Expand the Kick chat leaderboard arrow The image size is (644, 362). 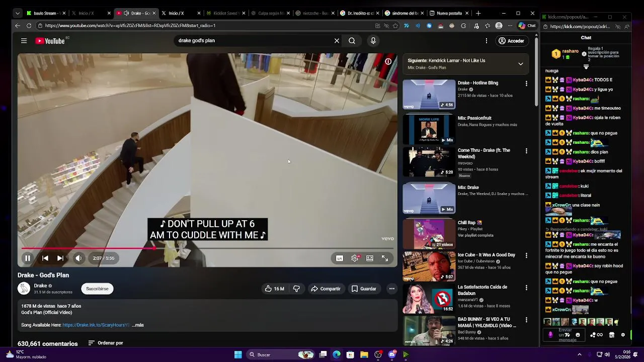click(586, 67)
